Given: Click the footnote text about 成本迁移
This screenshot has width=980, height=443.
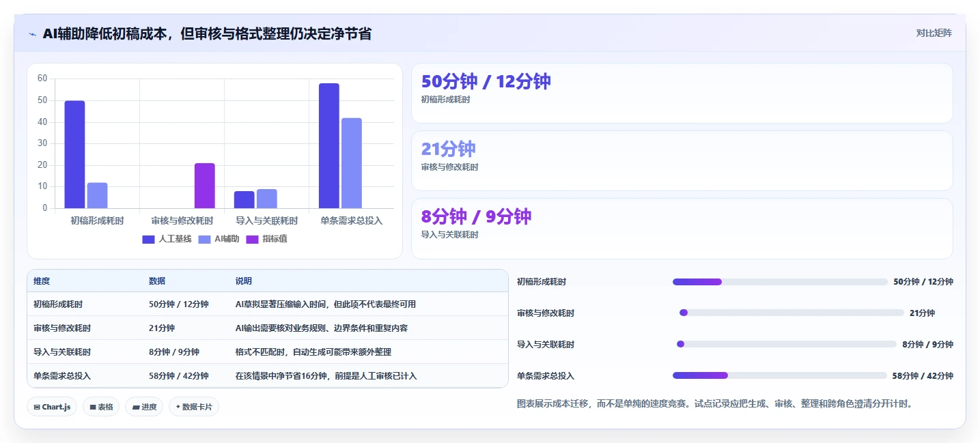Looking at the screenshot, I should pyautogui.click(x=714, y=403).
